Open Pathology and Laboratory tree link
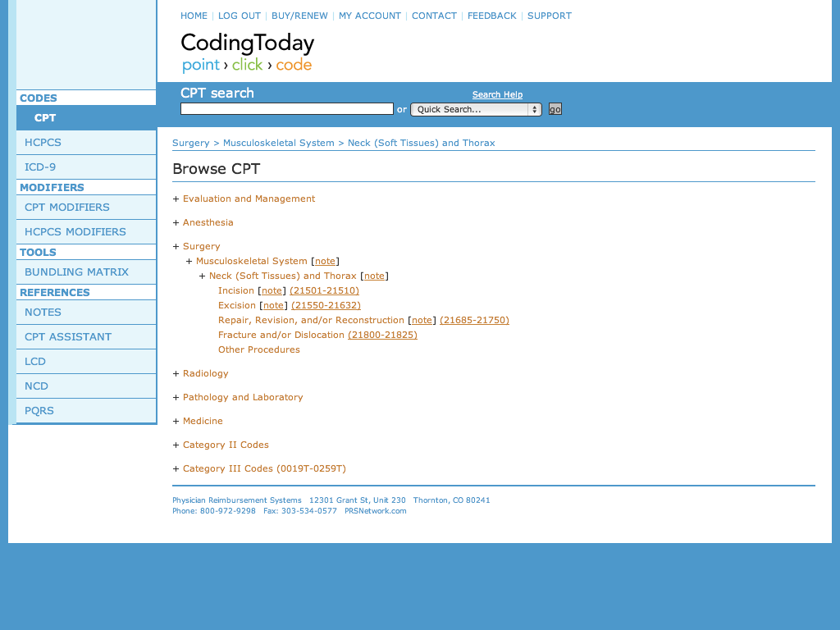This screenshot has height=630, width=840. click(243, 398)
